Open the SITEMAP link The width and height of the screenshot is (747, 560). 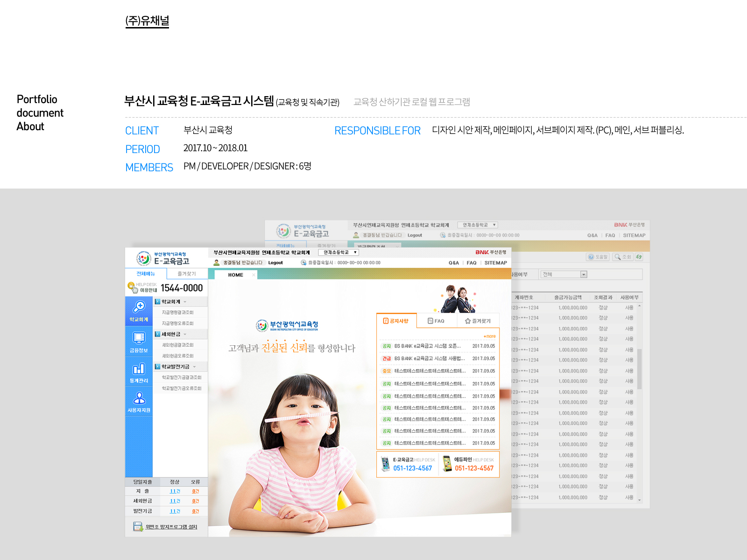click(x=495, y=263)
